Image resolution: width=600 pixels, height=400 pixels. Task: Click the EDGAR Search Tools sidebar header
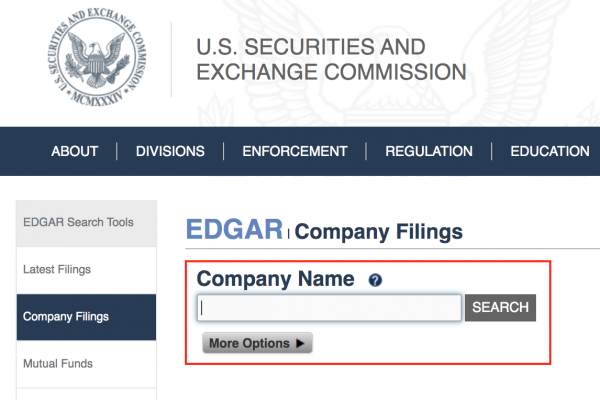(78, 222)
